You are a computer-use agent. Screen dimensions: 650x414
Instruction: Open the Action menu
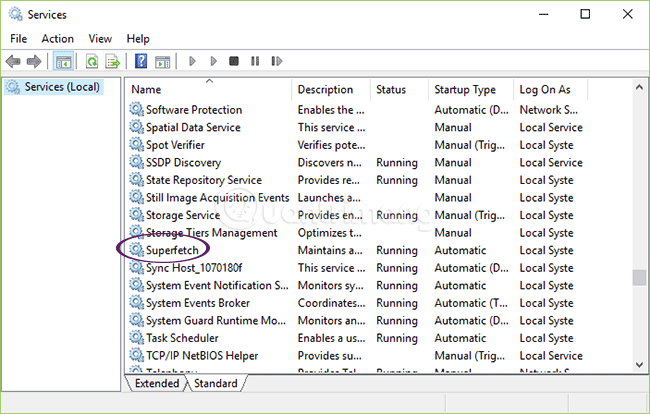(x=58, y=38)
